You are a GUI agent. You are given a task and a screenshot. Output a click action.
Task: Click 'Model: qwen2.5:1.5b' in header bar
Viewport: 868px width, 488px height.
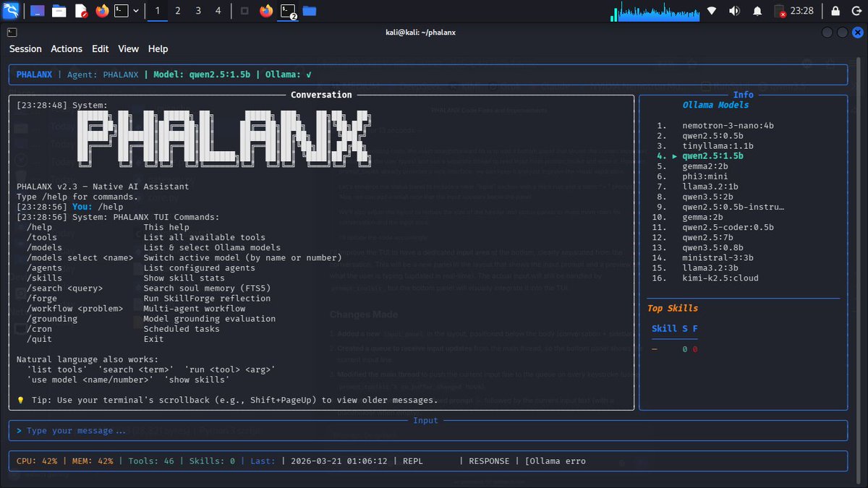tap(201, 74)
